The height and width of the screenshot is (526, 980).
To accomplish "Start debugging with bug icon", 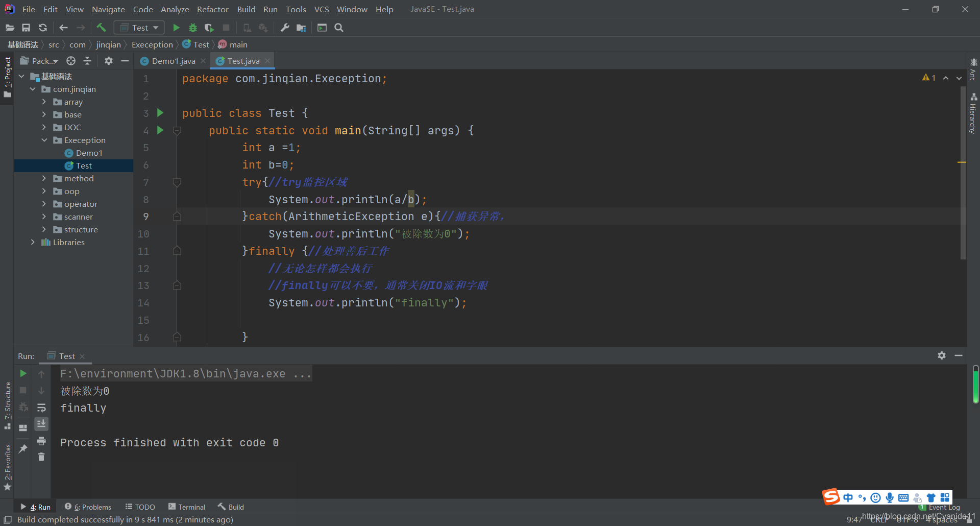I will pos(193,28).
